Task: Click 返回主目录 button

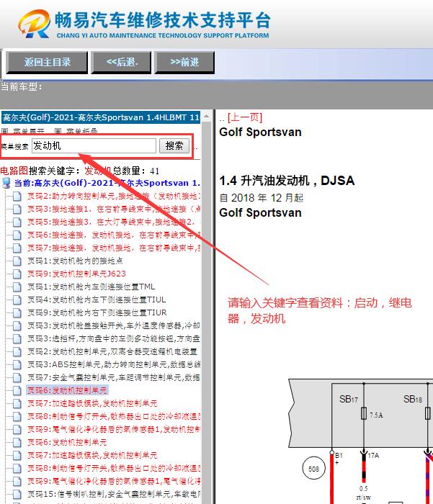Action: point(47,62)
